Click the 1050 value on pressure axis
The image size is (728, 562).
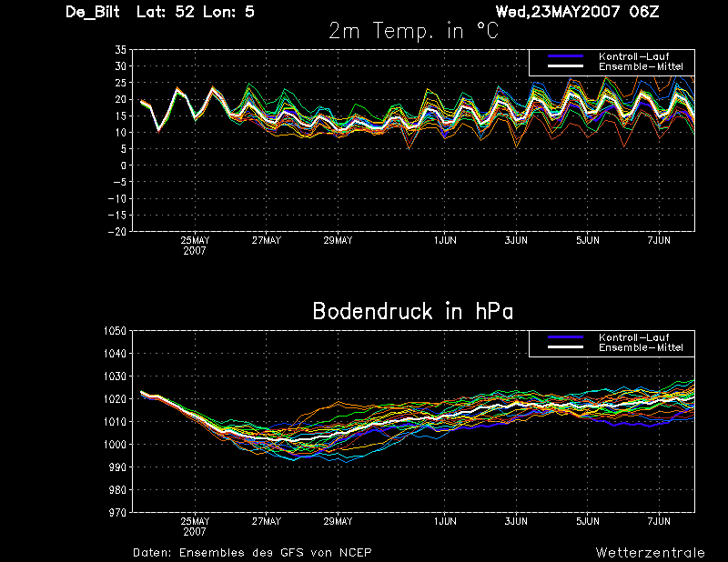click(x=115, y=331)
